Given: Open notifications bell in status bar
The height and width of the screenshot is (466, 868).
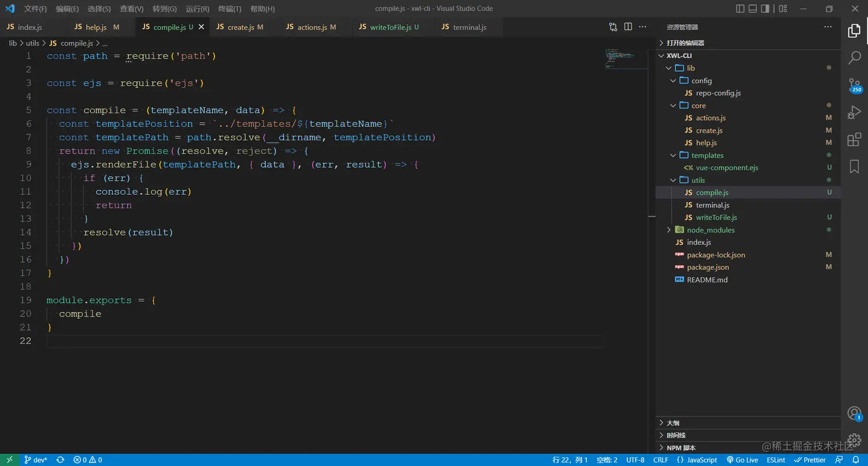Looking at the screenshot, I should pyautogui.click(x=855, y=460).
